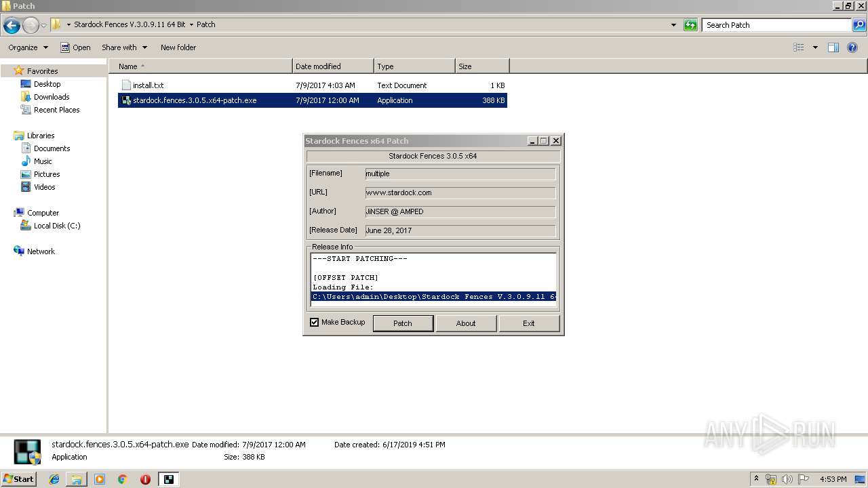Click the Back navigation arrow in Explorer

12,26
